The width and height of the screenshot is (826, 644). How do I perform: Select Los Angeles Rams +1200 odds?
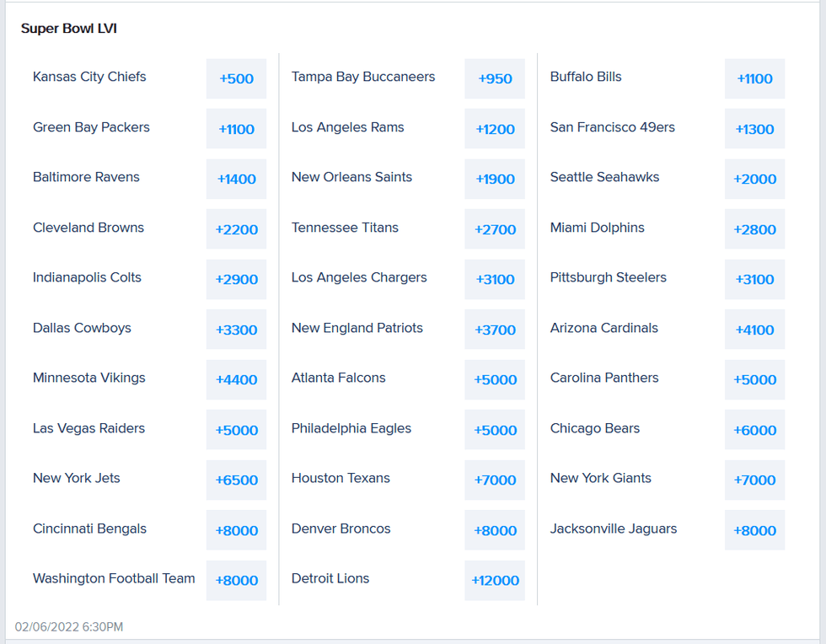pyautogui.click(x=495, y=128)
